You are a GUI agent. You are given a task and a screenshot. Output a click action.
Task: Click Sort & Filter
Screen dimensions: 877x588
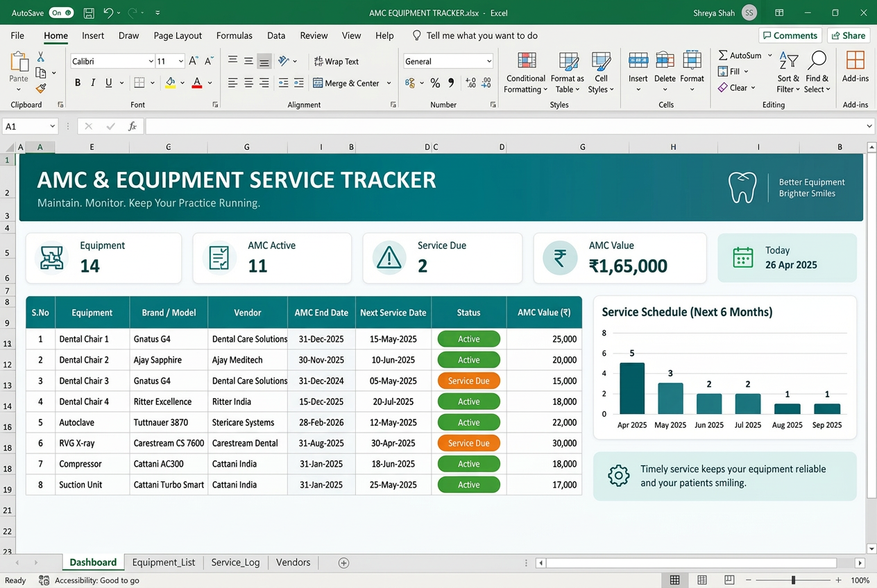point(788,73)
